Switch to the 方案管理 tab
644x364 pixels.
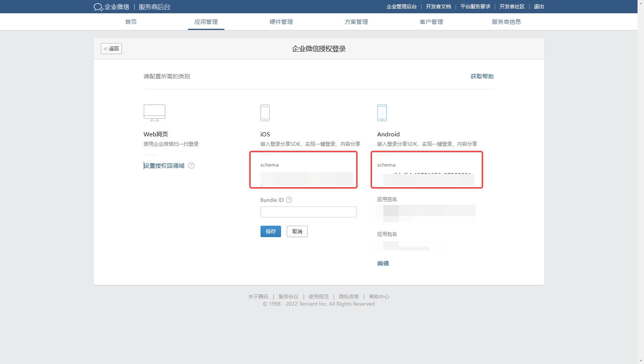(x=356, y=22)
